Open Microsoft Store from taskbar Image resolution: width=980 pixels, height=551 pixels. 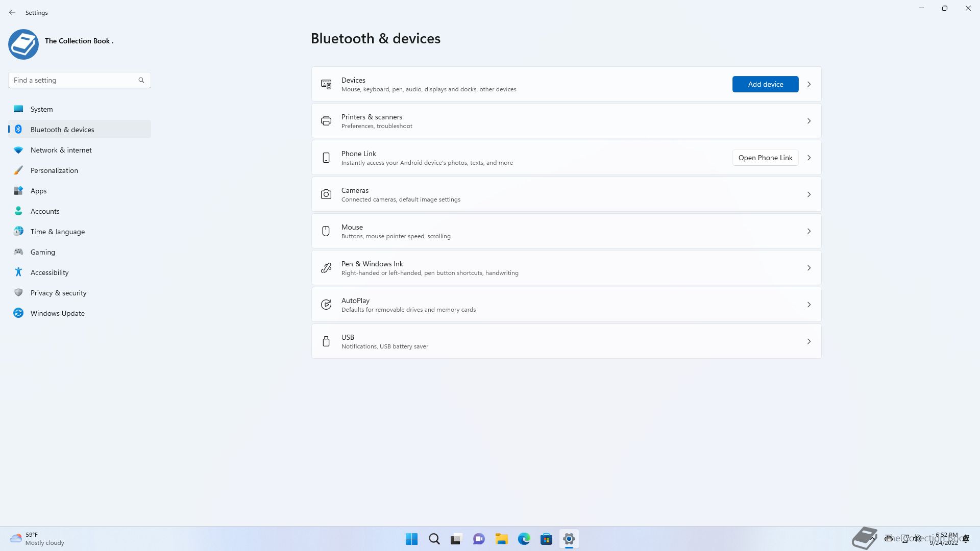pos(546,539)
